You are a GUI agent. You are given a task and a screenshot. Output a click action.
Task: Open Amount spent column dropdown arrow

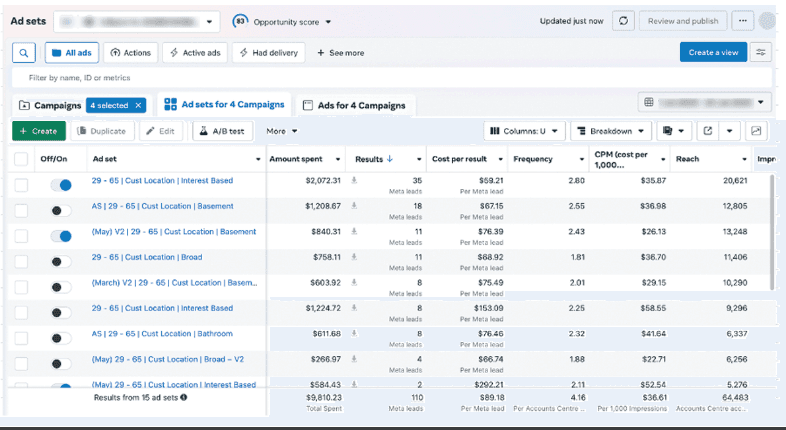coord(338,159)
